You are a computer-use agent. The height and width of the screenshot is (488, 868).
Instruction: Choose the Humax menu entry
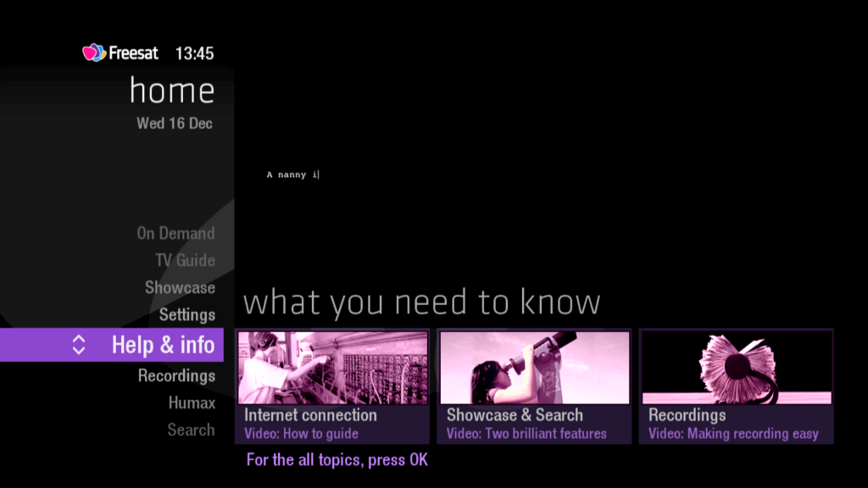click(x=192, y=402)
